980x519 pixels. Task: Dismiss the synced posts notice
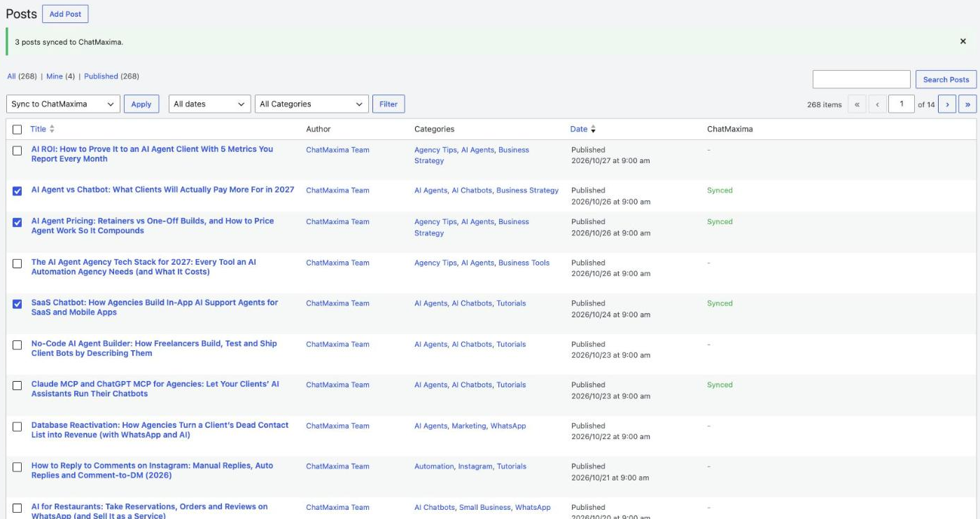963,41
